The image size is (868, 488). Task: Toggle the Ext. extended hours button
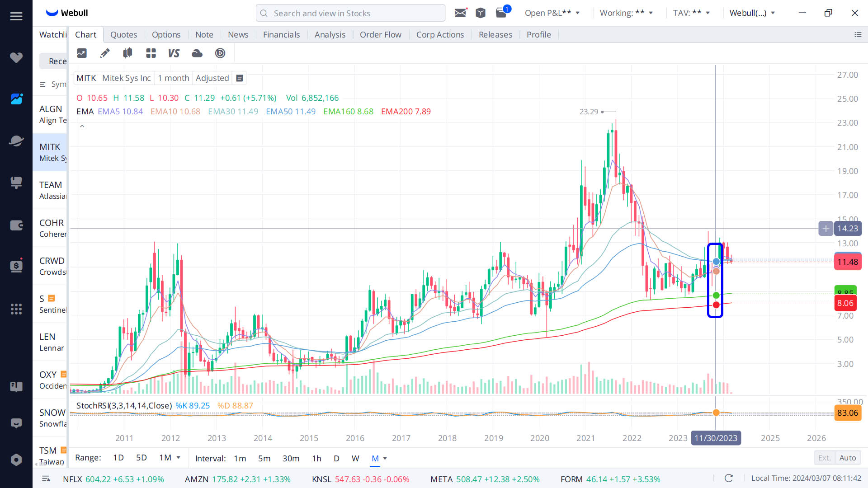point(825,458)
